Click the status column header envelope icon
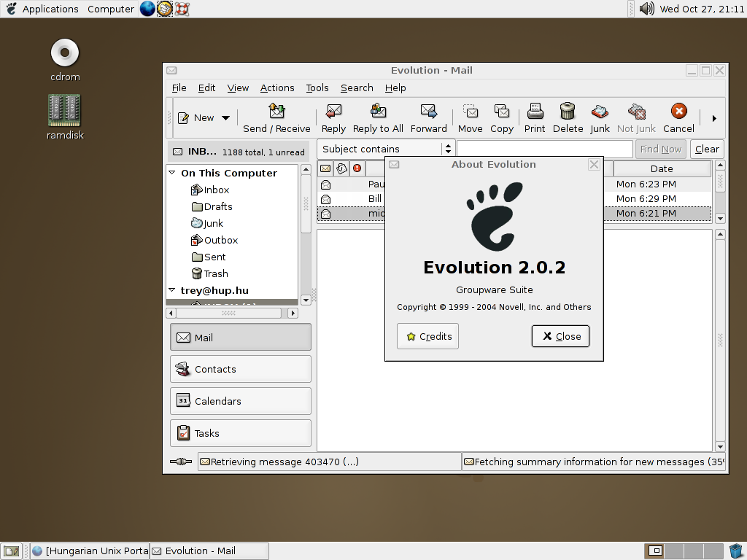747x560 pixels. click(x=325, y=168)
